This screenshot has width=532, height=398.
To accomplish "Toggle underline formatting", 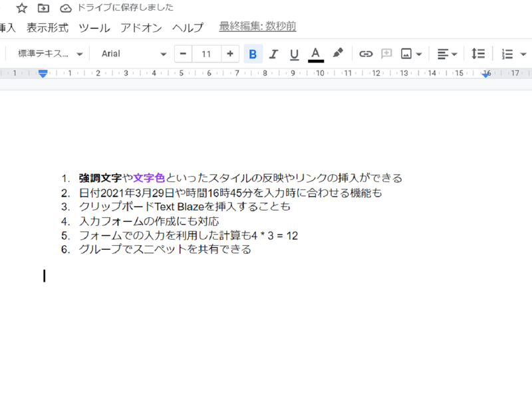I will point(294,53).
